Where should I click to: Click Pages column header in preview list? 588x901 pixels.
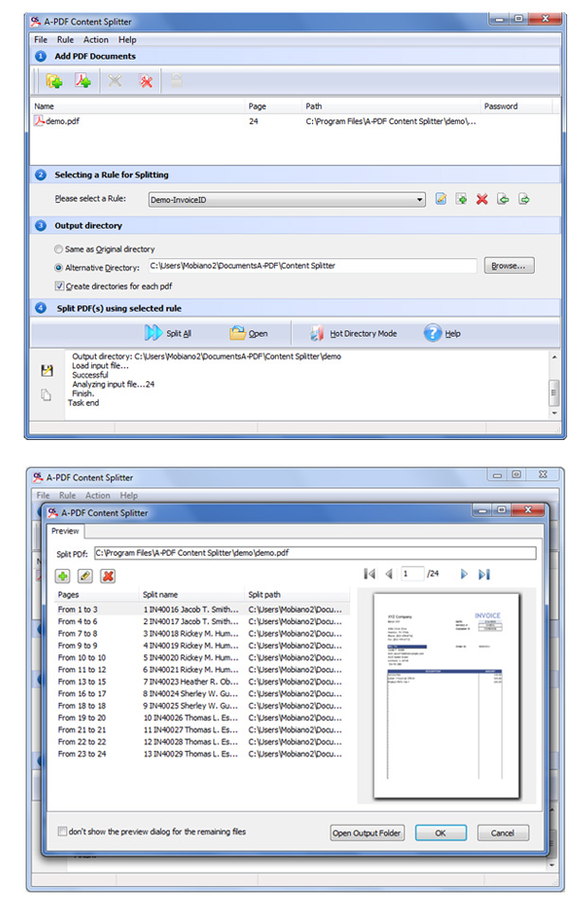click(98, 595)
